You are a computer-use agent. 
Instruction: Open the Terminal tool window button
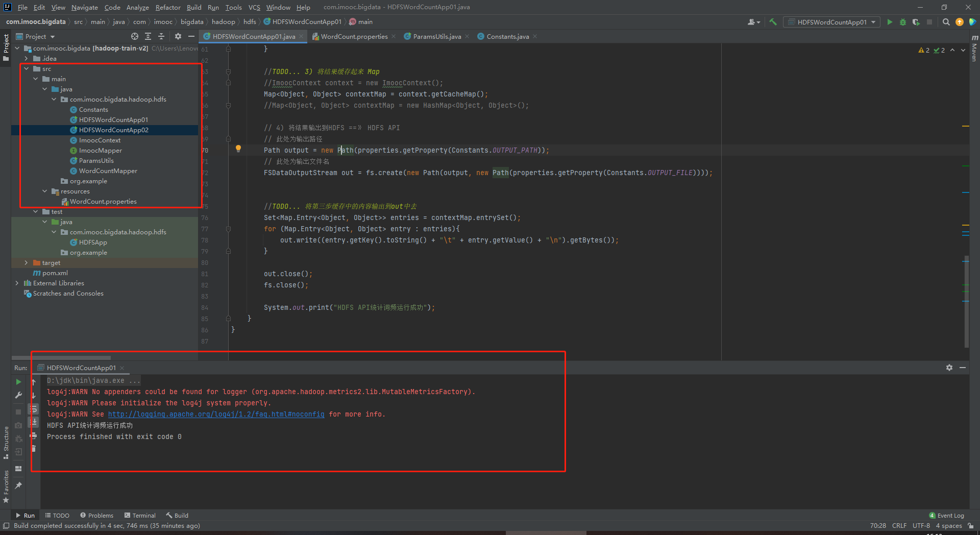(140, 516)
